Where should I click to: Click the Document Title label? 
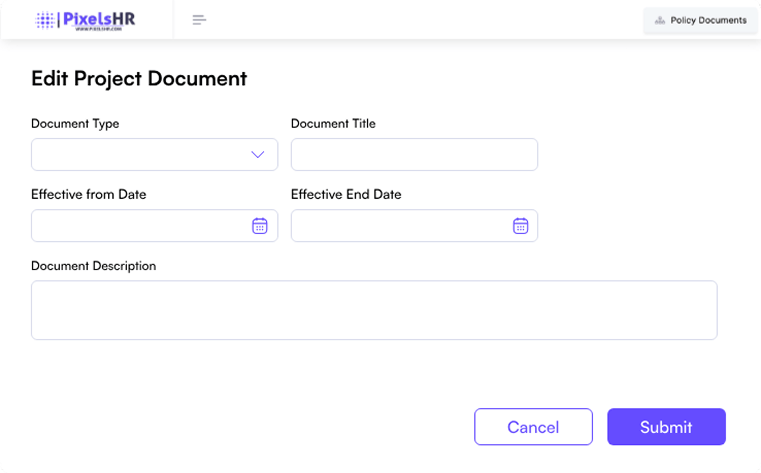pyautogui.click(x=333, y=124)
